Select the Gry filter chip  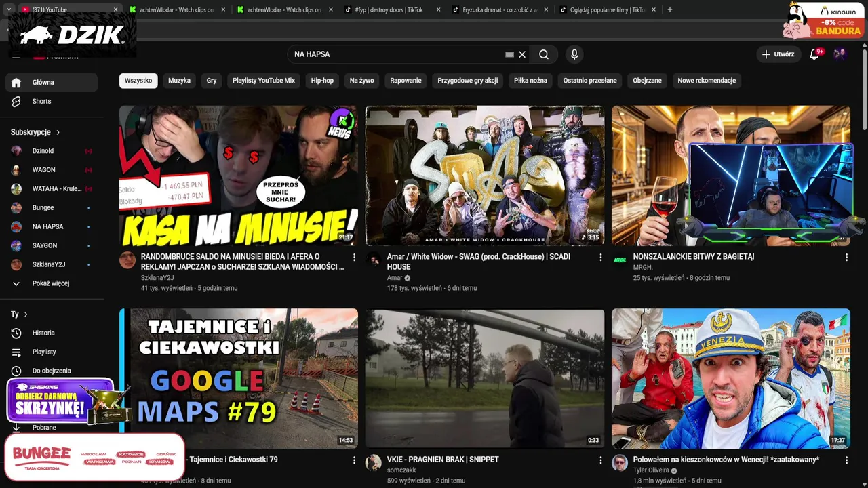[x=212, y=81]
